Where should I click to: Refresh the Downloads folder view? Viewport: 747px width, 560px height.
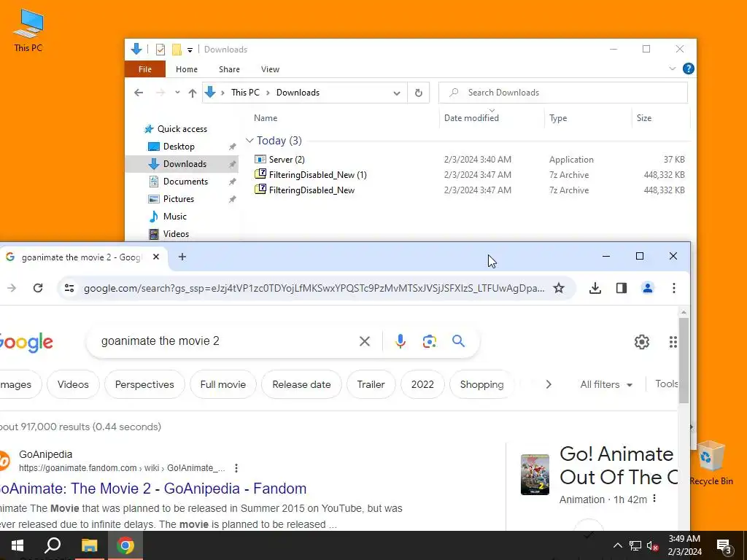point(418,93)
